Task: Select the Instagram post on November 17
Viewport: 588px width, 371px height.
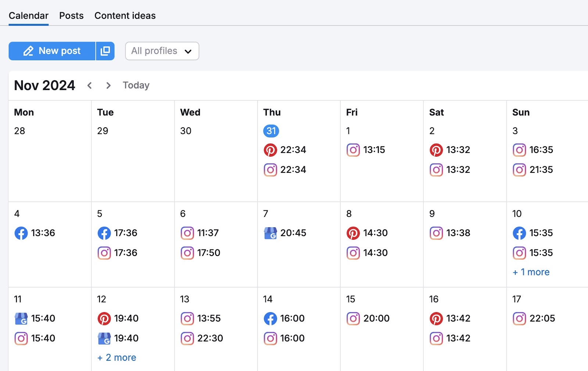Action: tap(519, 318)
